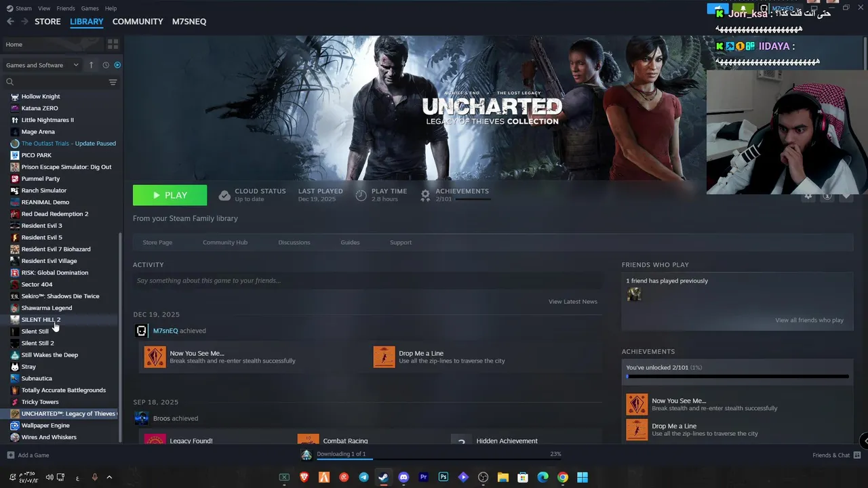The image size is (868, 488).
Task: Click the achievements unlocked progress bar
Action: [x=737, y=376]
